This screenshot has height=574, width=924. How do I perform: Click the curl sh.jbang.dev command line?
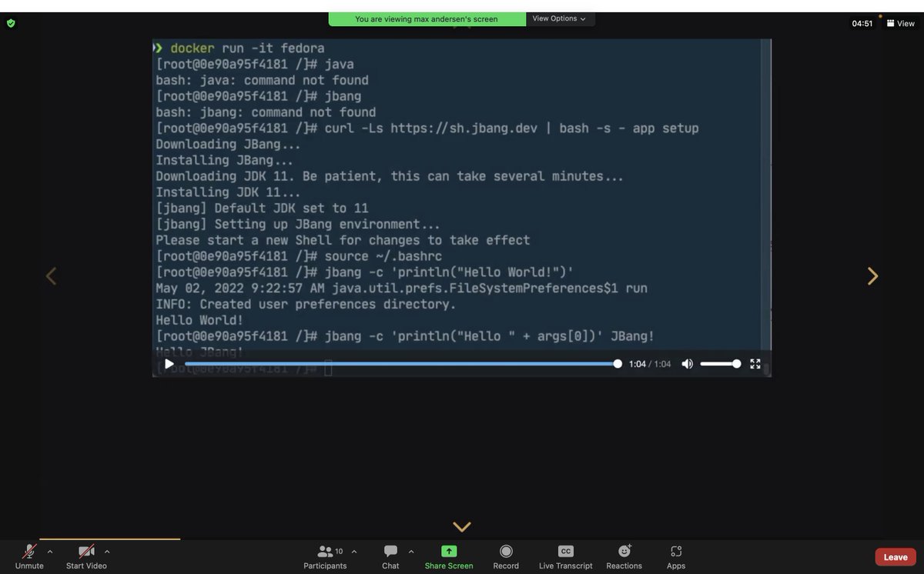coord(427,128)
